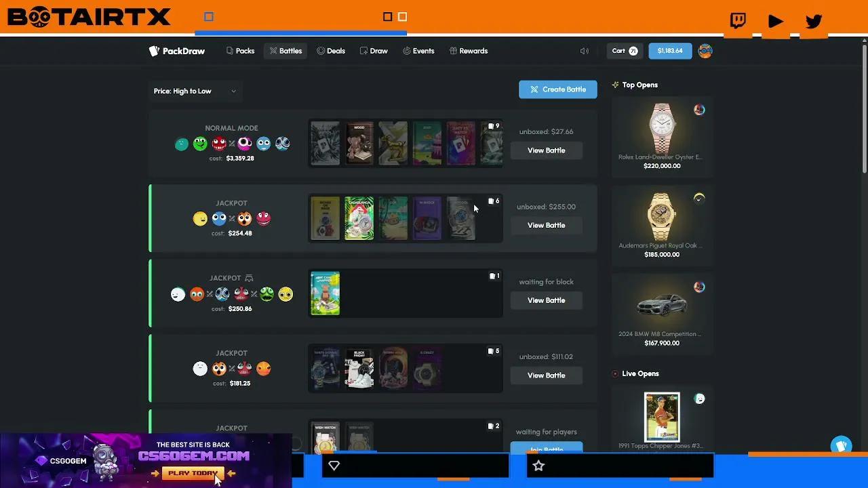
Task: Open the YouTube play icon
Action: (776, 21)
